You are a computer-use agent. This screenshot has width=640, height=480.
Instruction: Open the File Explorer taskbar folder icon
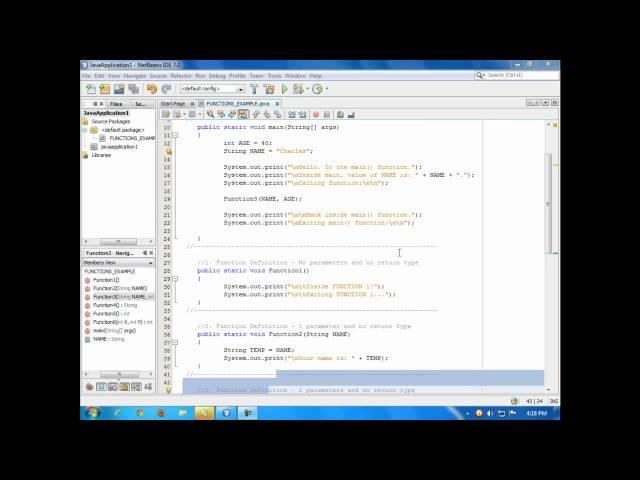pyautogui.click(x=182, y=413)
